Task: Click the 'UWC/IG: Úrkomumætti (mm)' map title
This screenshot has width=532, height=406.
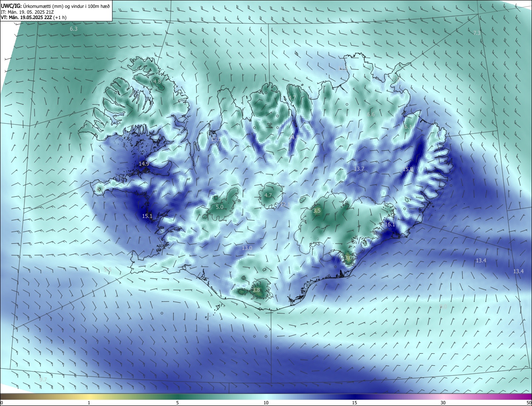Action: point(56,5)
